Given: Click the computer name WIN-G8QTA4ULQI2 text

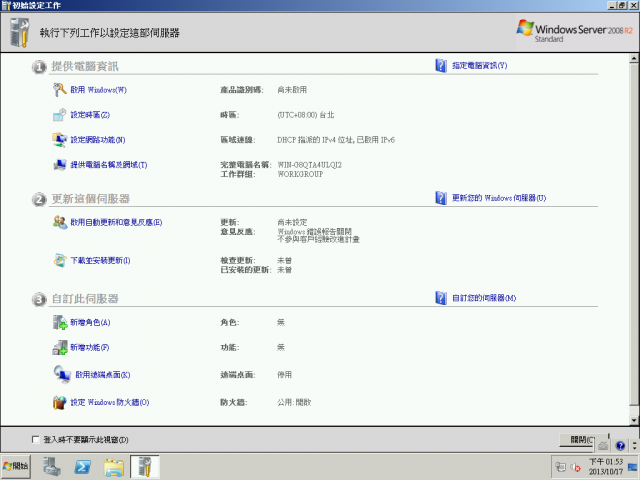Looking at the screenshot, I should (x=309, y=165).
